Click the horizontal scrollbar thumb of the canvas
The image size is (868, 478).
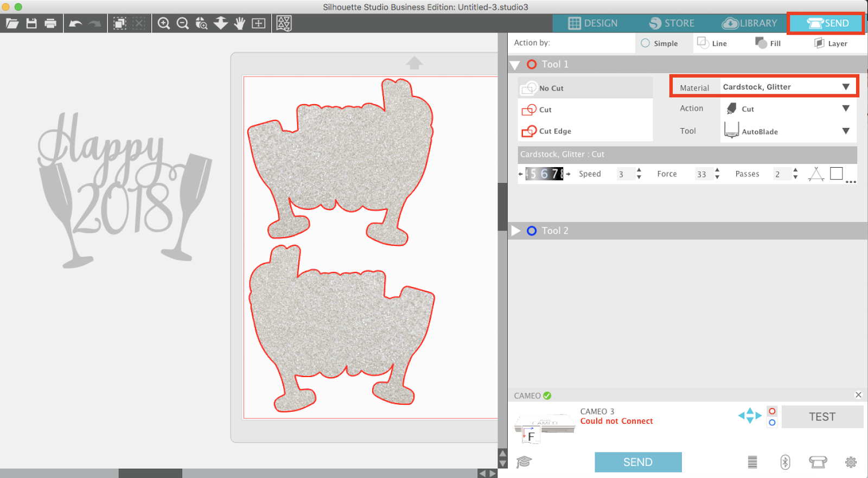click(x=150, y=473)
